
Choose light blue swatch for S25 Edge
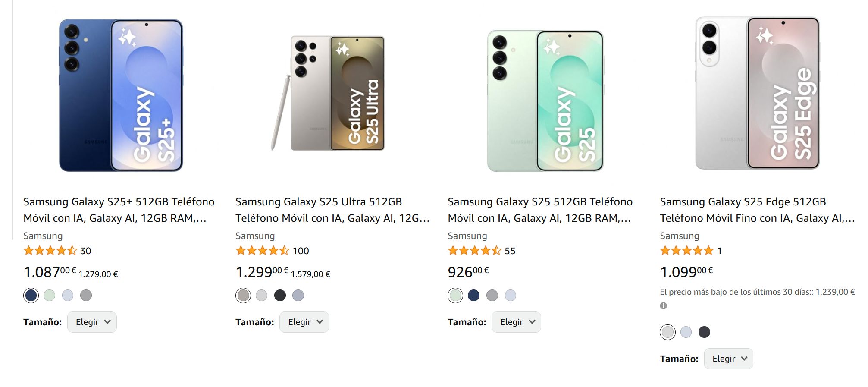tap(686, 332)
